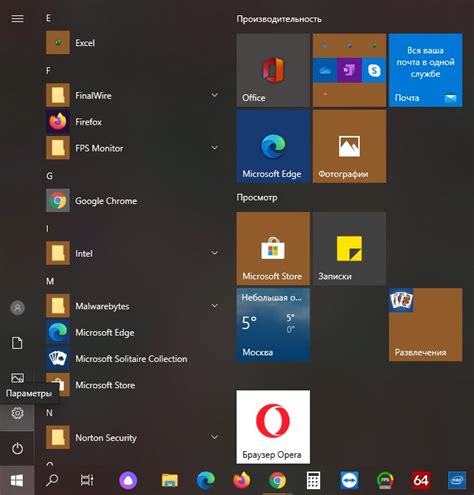This screenshot has width=474, height=495.
Task: Click the letter E section header
Action: (x=48, y=18)
